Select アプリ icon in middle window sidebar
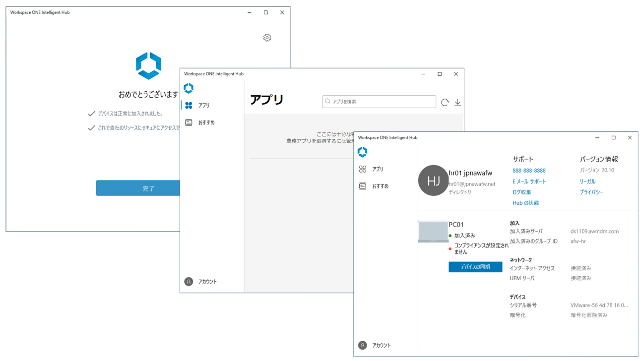The height and width of the screenshot is (361, 644). tap(189, 105)
